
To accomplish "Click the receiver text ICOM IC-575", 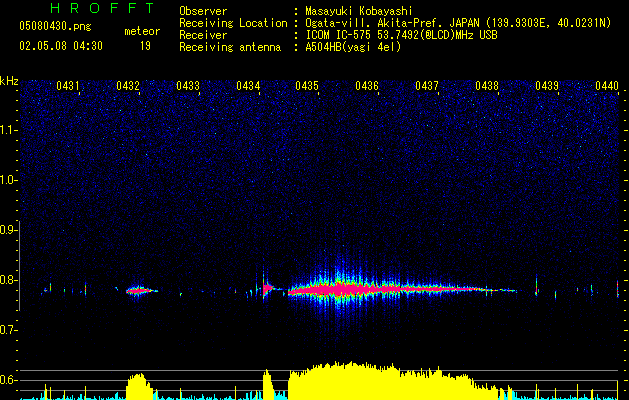I will tap(339, 35).
